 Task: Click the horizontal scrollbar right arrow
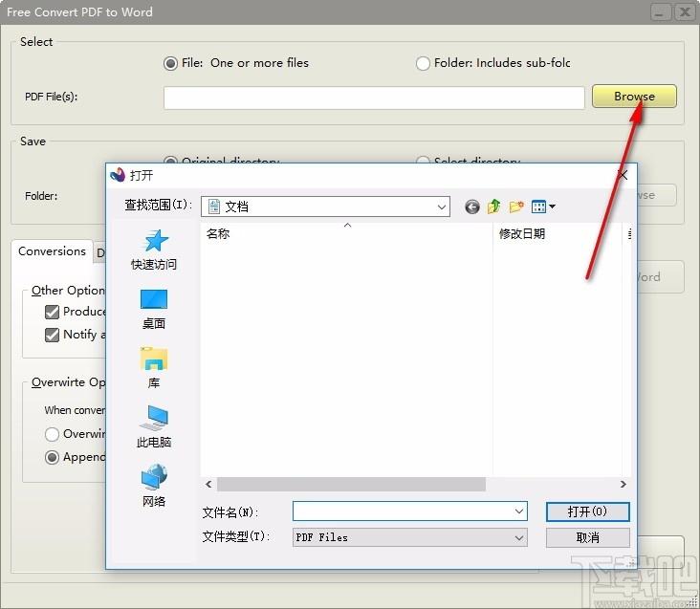(x=623, y=484)
